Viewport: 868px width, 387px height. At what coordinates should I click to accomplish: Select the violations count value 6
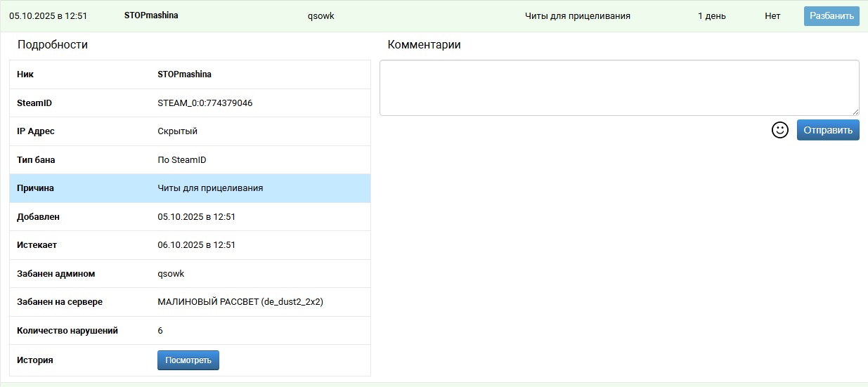[160, 331]
